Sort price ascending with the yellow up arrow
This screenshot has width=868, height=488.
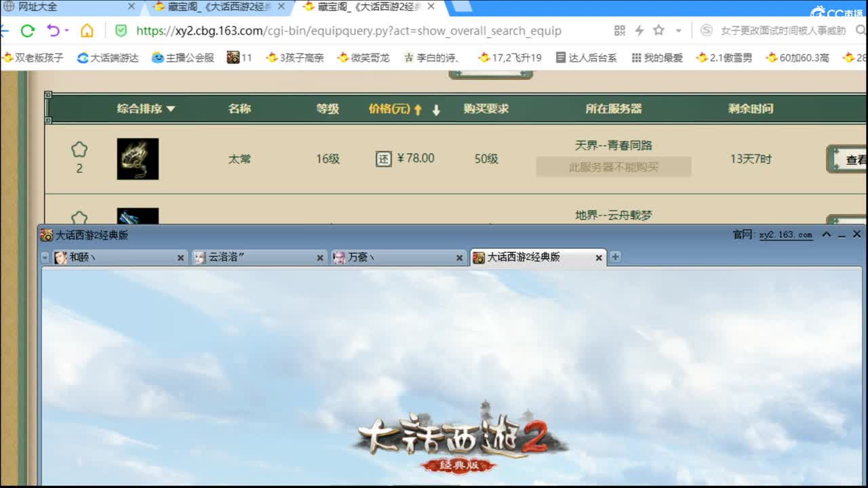point(418,109)
